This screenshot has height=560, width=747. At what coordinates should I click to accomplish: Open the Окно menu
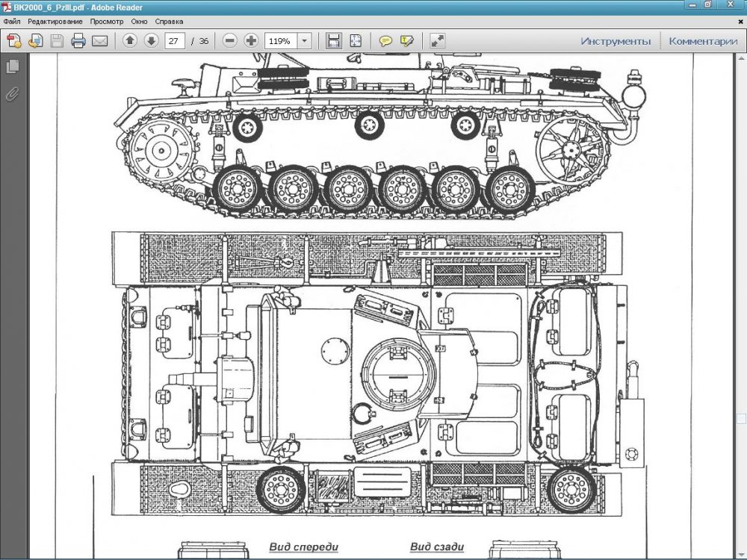[140, 22]
